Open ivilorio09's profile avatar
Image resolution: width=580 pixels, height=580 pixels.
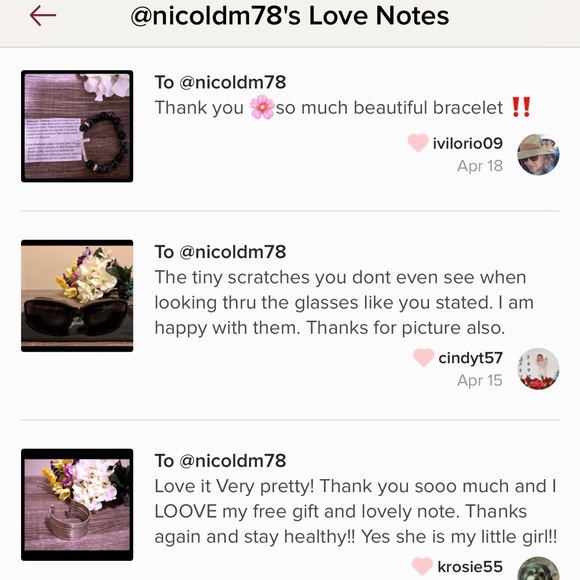click(x=538, y=155)
